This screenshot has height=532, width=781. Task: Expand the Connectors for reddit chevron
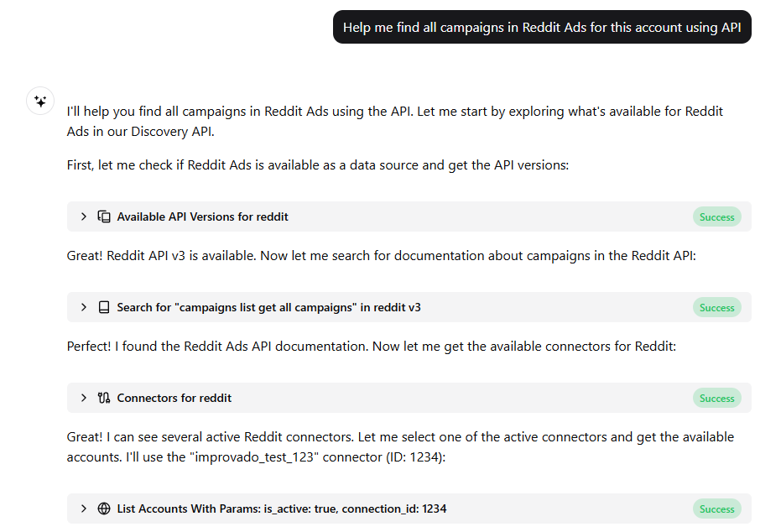coord(84,398)
